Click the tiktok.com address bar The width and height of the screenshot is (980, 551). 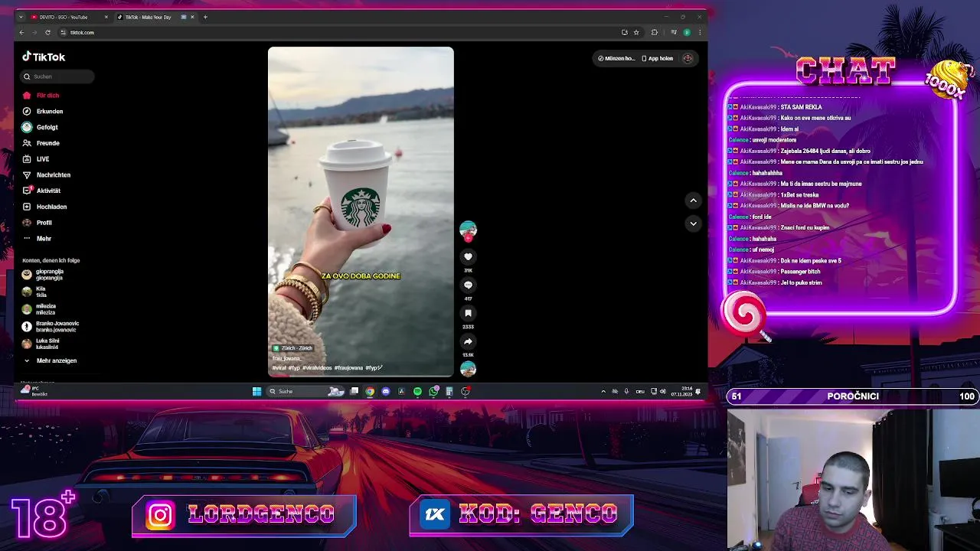337,32
